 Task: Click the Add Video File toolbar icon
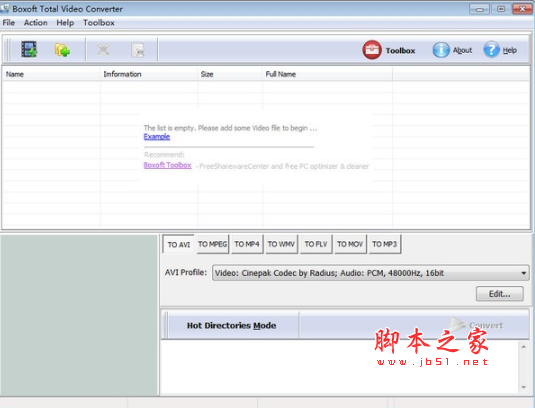click(x=29, y=49)
